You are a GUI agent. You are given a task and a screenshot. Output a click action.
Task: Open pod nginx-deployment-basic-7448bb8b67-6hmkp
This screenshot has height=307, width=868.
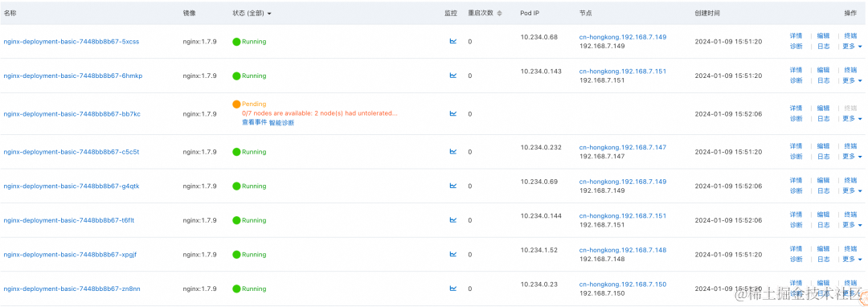coord(73,76)
